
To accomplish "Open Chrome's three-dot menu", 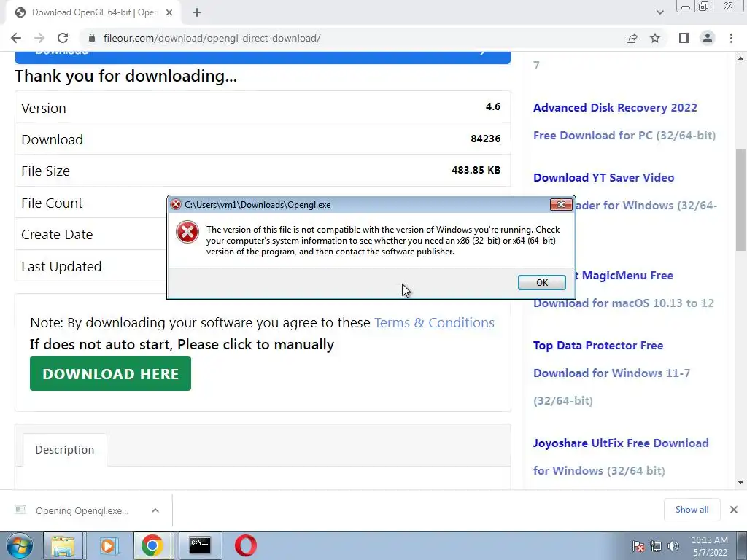I will coord(731,38).
